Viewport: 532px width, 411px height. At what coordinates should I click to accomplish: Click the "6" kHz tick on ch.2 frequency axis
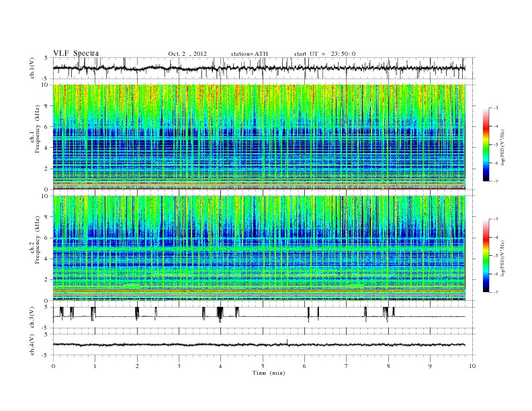[46, 238]
